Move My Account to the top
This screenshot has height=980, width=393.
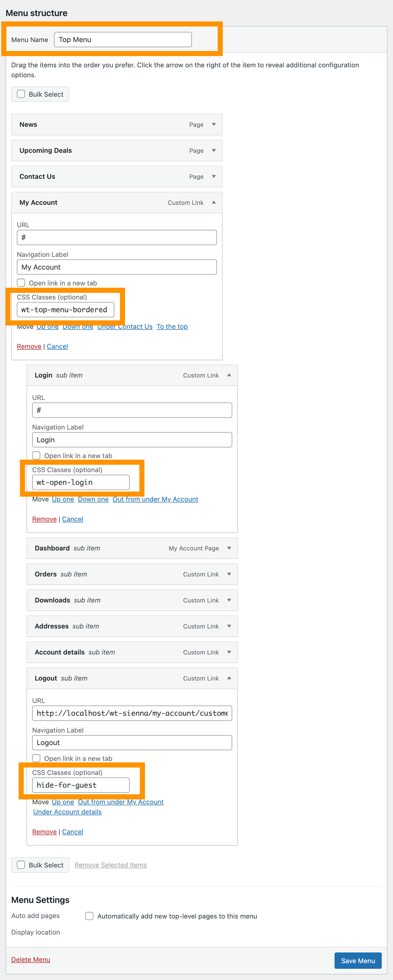[x=172, y=326]
